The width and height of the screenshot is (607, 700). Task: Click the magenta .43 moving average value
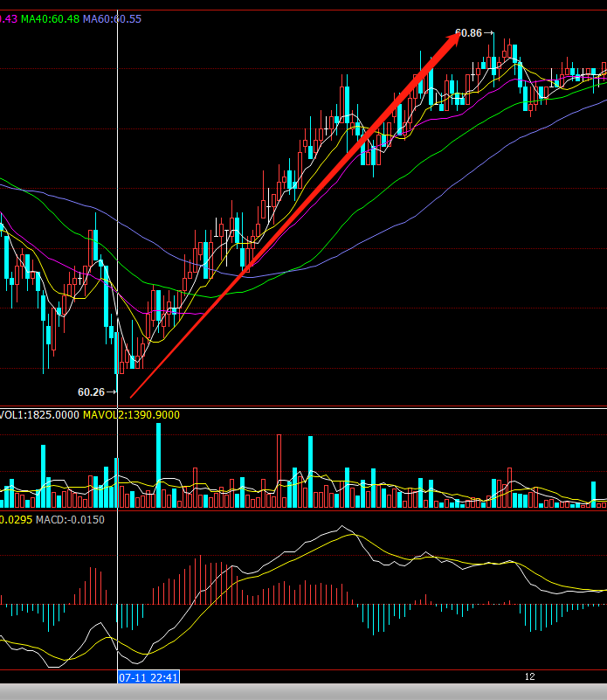[8, 18]
